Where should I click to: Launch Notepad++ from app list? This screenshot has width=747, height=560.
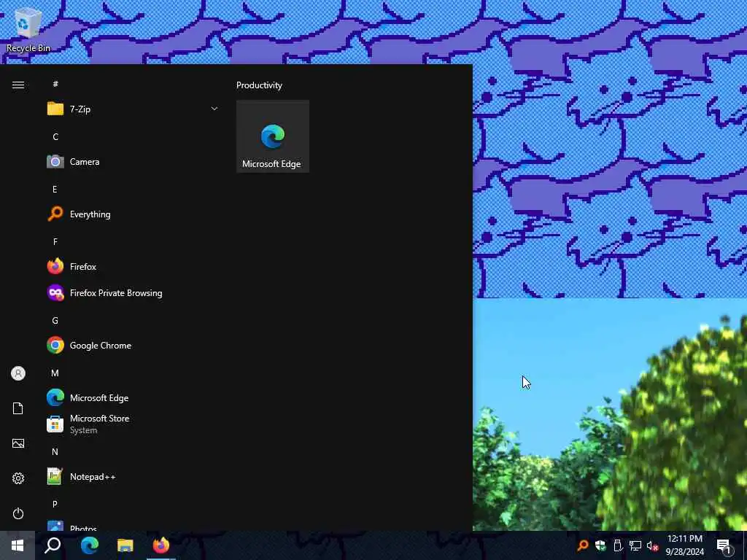click(133, 477)
